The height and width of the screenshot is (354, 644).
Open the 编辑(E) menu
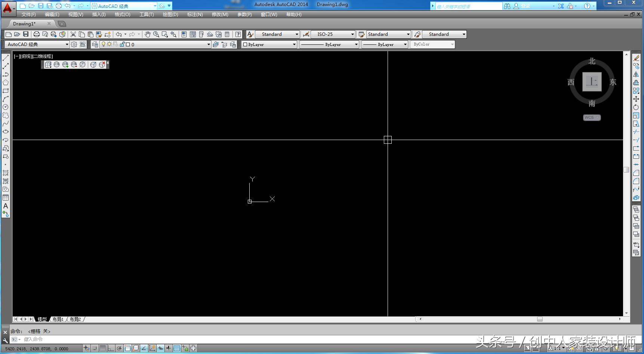[52, 15]
